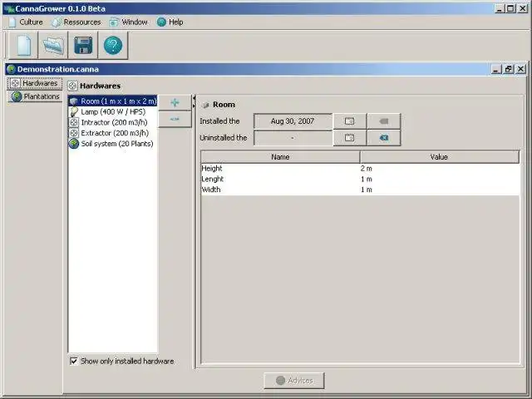Open help via the question mark icon
The height and width of the screenshot is (399, 532).
[x=113, y=45]
